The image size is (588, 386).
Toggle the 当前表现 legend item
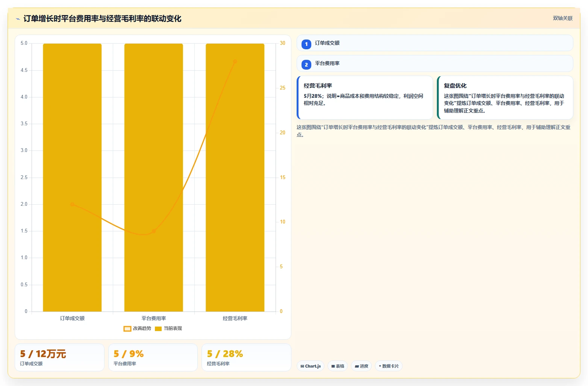point(168,328)
